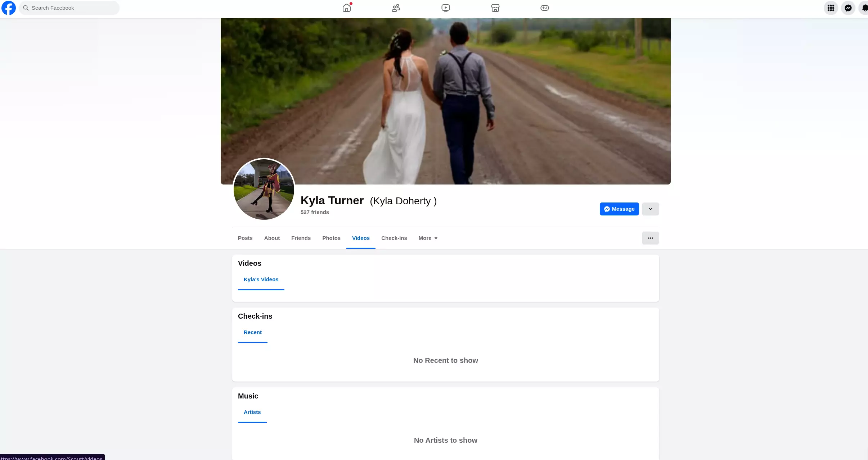868x460 pixels.
Task: Click the search magnifier icon
Action: (26, 8)
